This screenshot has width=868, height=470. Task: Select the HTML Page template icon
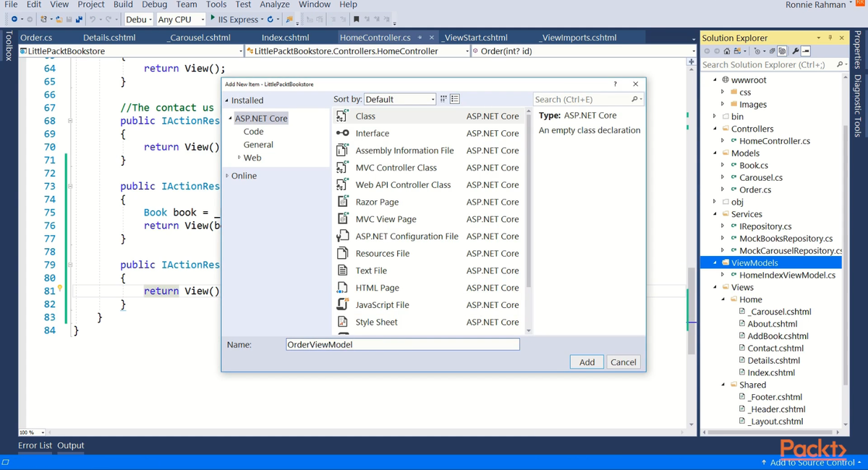tap(343, 288)
